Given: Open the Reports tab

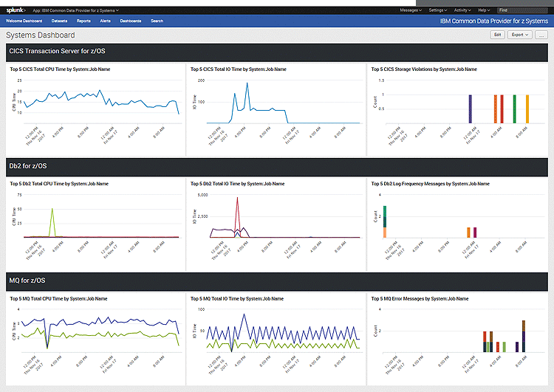Looking at the screenshot, I should coord(83,21).
